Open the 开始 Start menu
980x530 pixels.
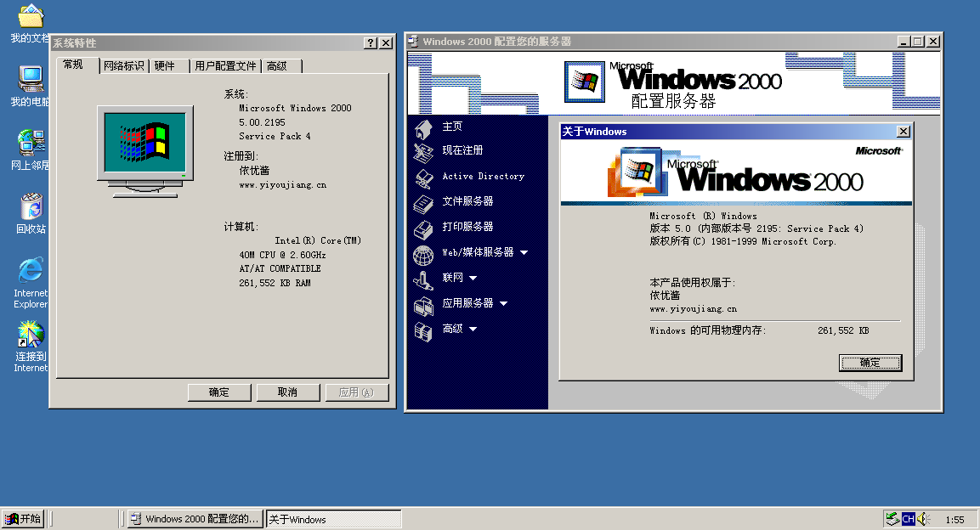tap(22, 519)
